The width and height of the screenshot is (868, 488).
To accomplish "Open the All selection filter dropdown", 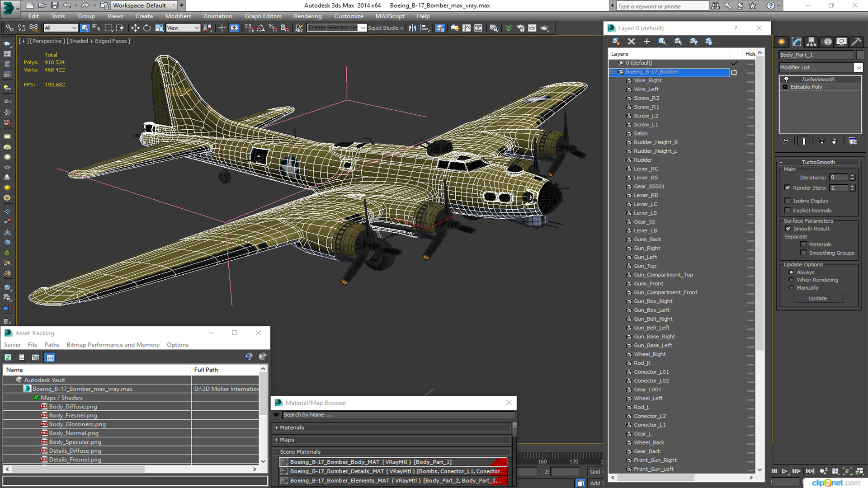I will pyautogui.click(x=61, y=28).
